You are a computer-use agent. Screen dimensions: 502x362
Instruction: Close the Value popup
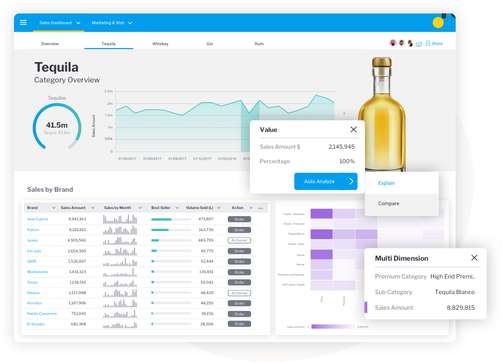click(354, 129)
